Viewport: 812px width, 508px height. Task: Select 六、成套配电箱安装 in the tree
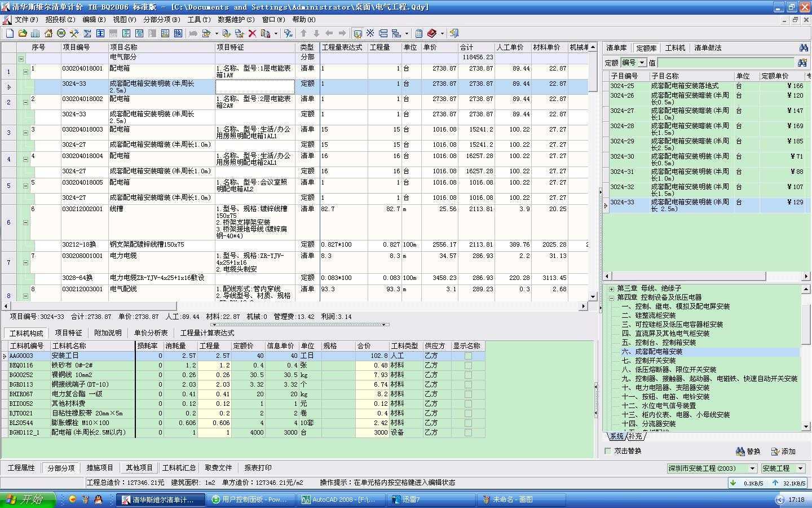[651, 352]
